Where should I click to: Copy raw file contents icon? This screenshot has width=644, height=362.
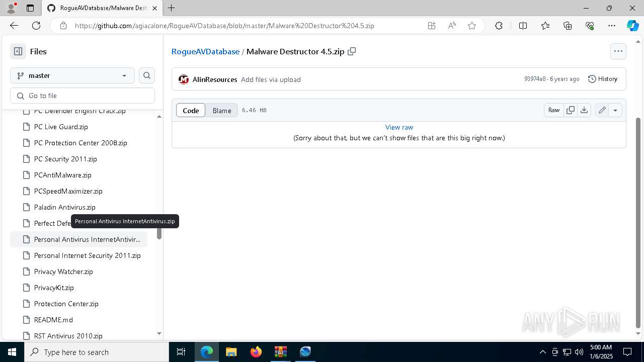pyautogui.click(x=571, y=110)
